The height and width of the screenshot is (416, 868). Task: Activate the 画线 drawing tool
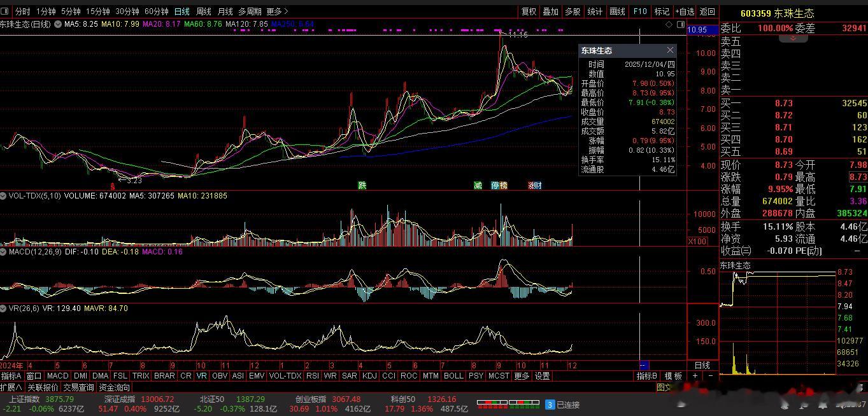617,11
